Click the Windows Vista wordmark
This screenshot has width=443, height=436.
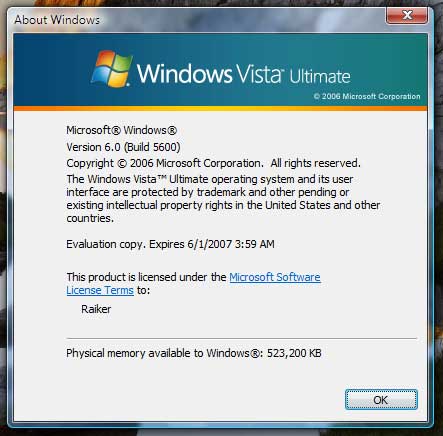click(210, 73)
